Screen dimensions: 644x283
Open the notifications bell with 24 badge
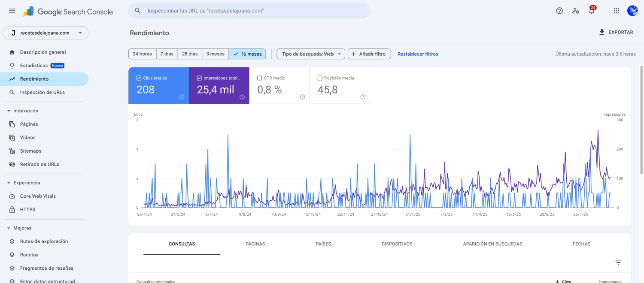click(592, 10)
